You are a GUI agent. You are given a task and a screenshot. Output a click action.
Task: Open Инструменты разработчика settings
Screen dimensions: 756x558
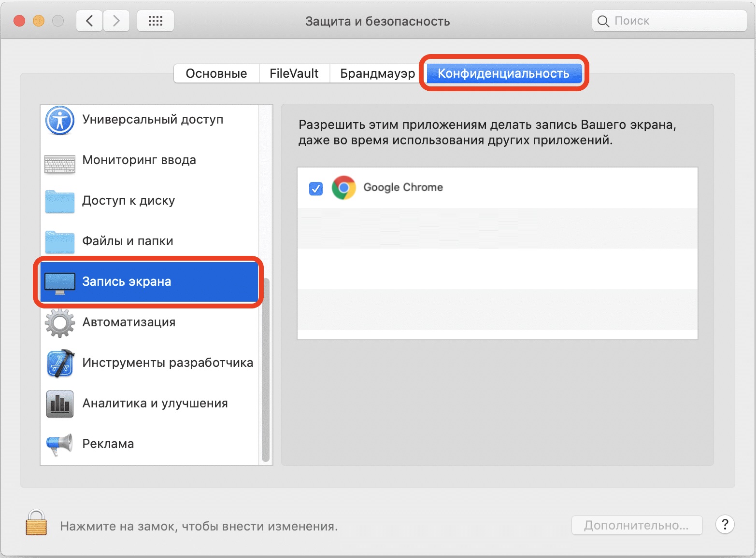(168, 363)
